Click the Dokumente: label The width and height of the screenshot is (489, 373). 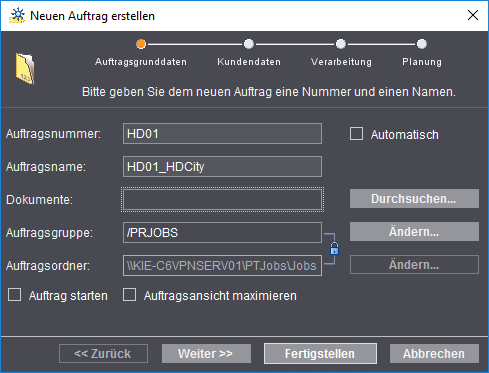click(x=39, y=200)
